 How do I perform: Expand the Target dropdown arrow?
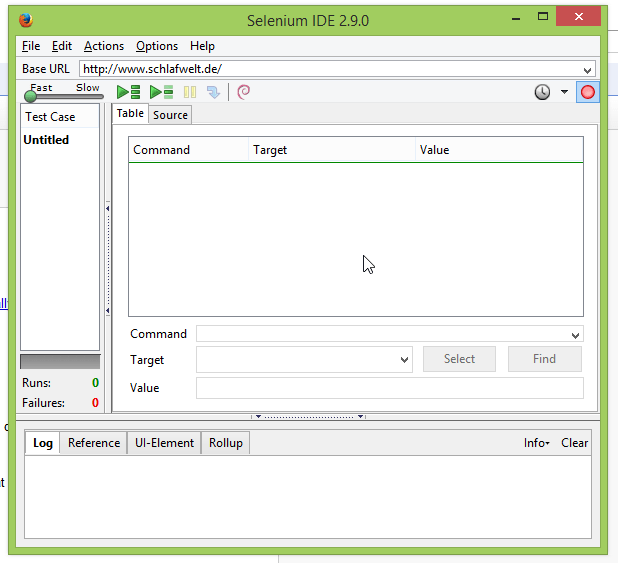click(404, 360)
